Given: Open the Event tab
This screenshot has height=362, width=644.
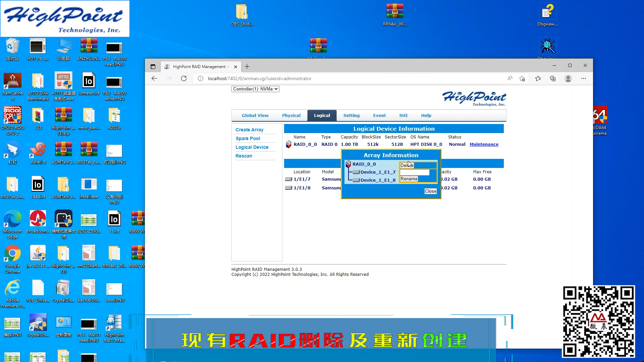Looking at the screenshot, I should coord(379,116).
